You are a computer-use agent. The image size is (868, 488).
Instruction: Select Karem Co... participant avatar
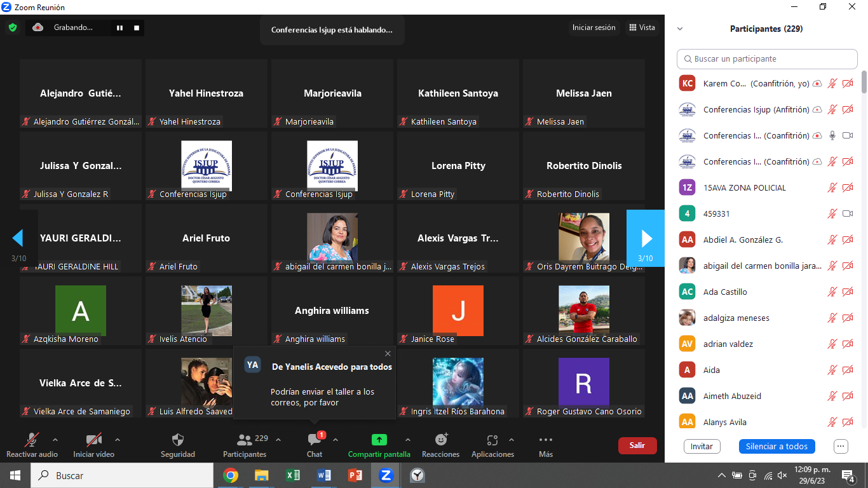(687, 83)
